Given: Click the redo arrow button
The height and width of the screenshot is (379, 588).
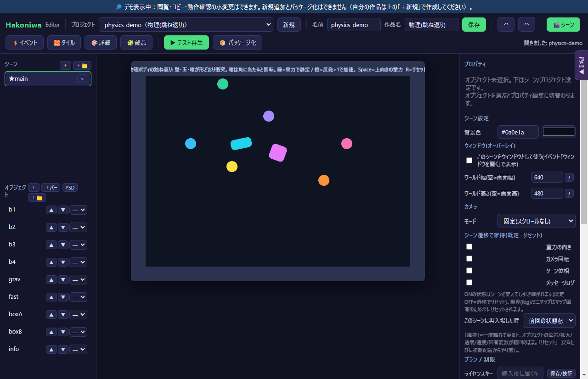Looking at the screenshot, I should click(x=526, y=25).
